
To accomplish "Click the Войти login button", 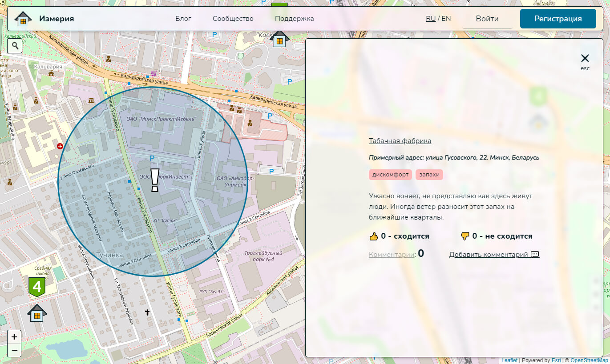I will 487,19.
